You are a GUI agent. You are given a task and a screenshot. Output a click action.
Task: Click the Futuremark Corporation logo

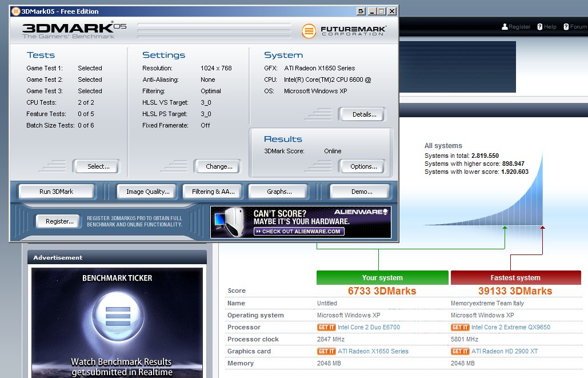tap(343, 31)
